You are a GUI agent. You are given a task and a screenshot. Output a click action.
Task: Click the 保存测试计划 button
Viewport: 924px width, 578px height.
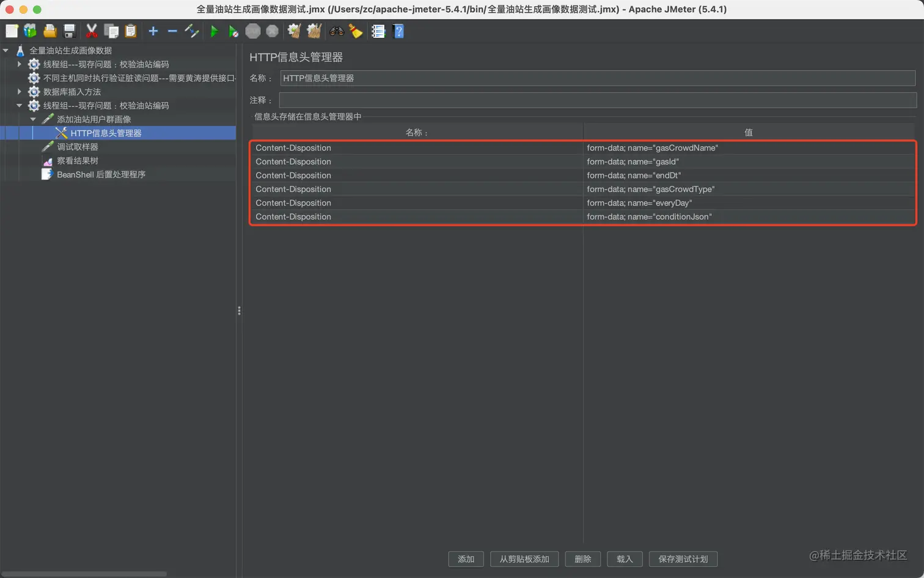point(683,559)
